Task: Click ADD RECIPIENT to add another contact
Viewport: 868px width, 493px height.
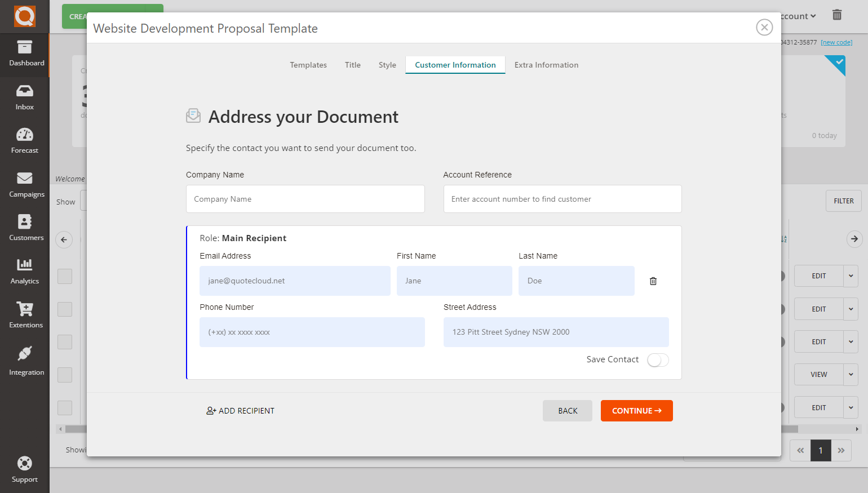Action: pos(240,410)
